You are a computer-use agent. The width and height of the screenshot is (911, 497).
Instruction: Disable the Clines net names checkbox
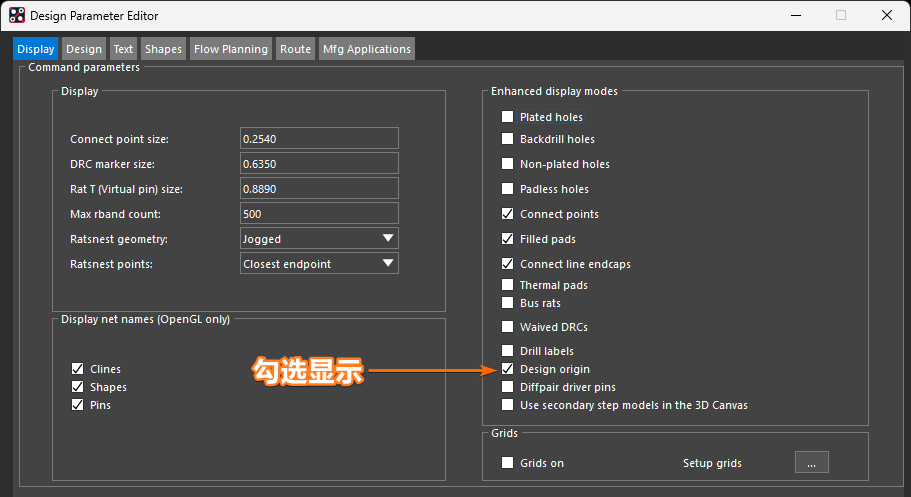78,369
